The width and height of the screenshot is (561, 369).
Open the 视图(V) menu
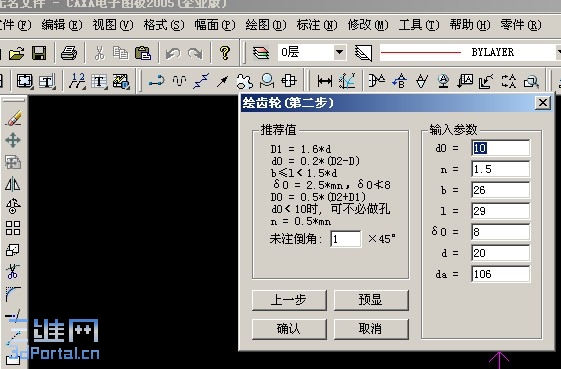click(x=113, y=25)
